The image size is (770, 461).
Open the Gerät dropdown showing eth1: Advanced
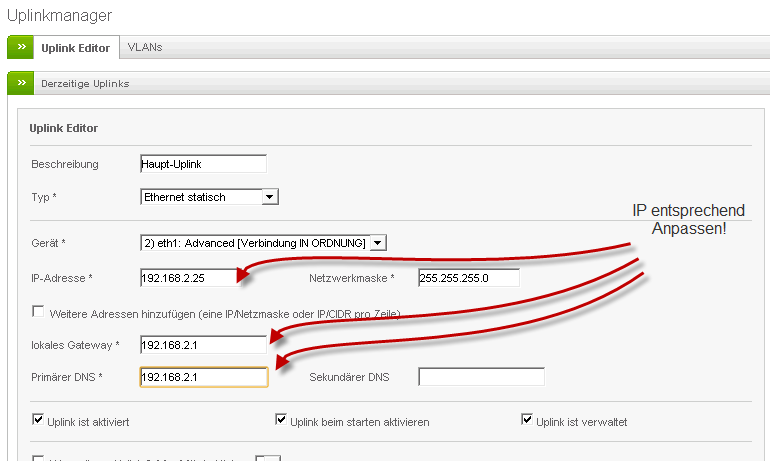pos(262,242)
